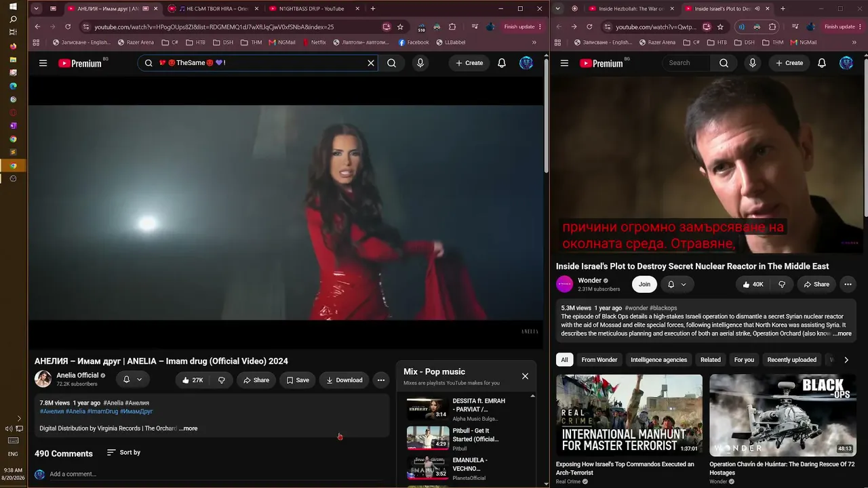The width and height of the screenshot is (868, 488).
Task: Click the search button in right YouTube window
Action: 724,63
